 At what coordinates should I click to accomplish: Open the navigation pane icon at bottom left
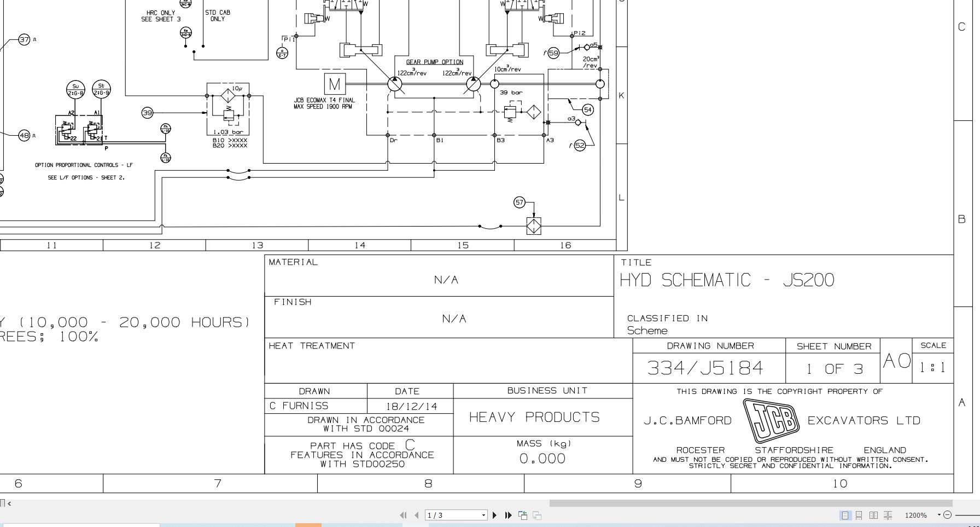(3, 503)
